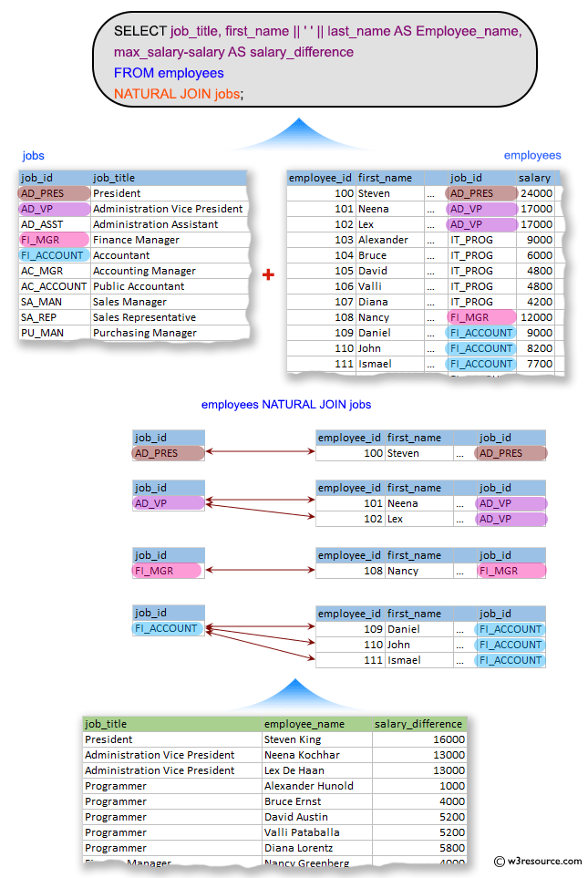
Task: Select 'Bruce' first_name cell in employees table
Action: coord(390,255)
